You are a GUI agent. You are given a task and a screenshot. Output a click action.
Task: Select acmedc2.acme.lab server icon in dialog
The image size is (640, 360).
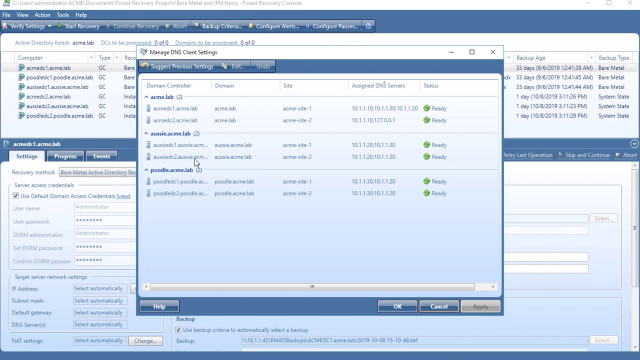pyautogui.click(x=148, y=120)
